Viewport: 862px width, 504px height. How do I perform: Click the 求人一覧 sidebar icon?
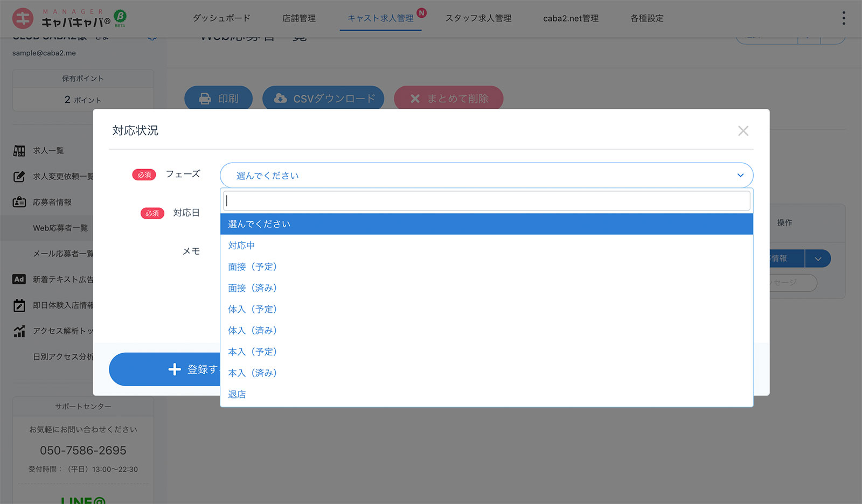click(19, 151)
